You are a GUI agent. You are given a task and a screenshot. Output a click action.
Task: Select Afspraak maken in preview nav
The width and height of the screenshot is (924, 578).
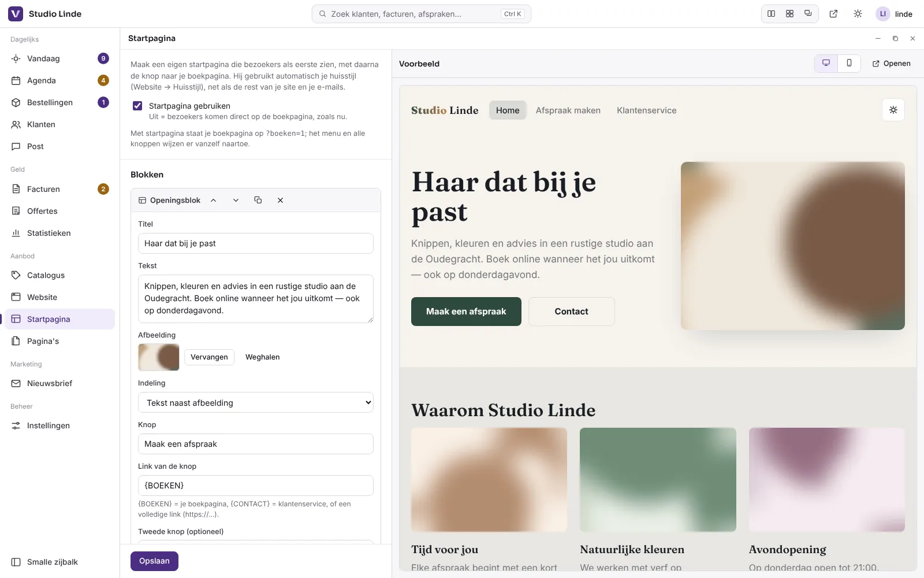(x=568, y=110)
